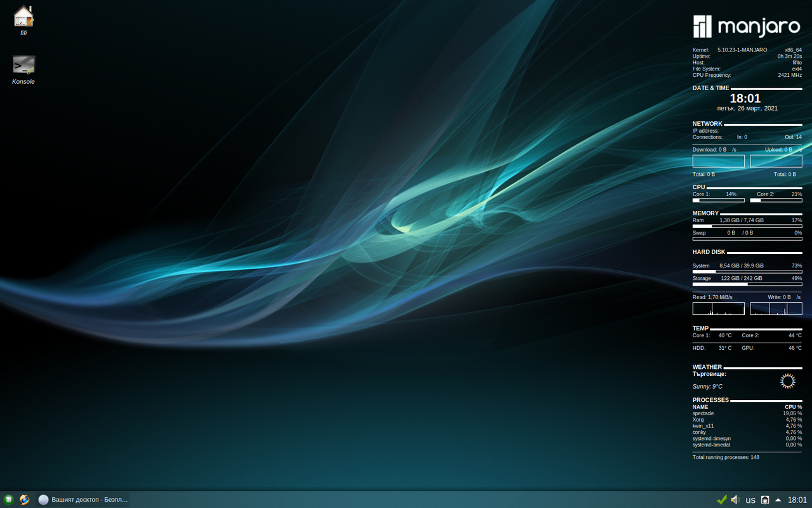This screenshot has width=812, height=508.
Task: Click the Core 2 CPU usage bar
Action: 776,201
